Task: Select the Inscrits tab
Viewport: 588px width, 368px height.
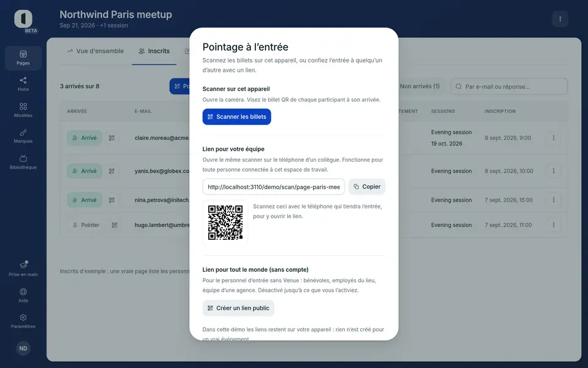Action: tap(154, 51)
